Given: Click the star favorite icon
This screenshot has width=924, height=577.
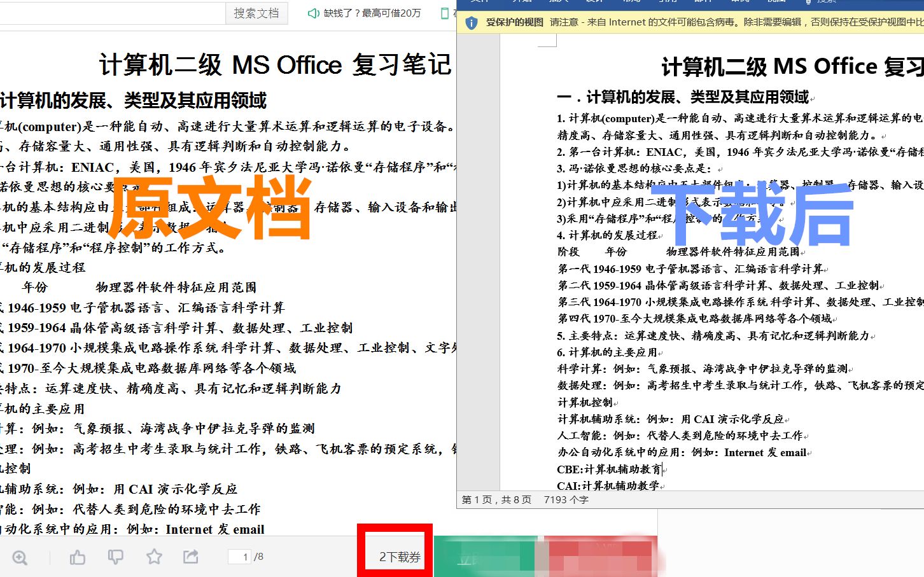Looking at the screenshot, I should [x=154, y=557].
